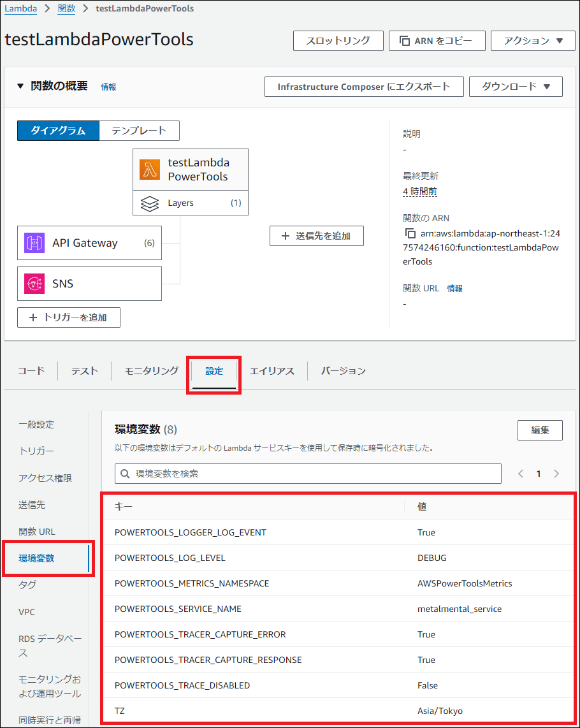Open the エイリアス tab
The image size is (580, 728).
tap(272, 371)
